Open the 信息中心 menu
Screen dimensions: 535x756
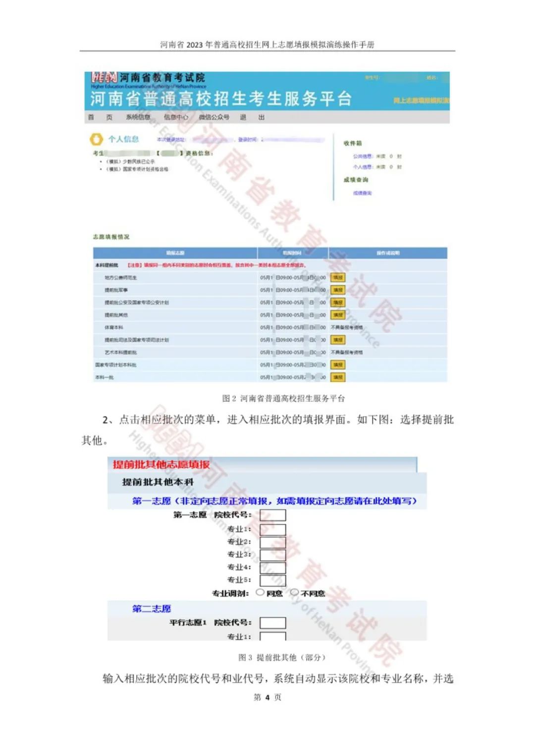point(176,117)
